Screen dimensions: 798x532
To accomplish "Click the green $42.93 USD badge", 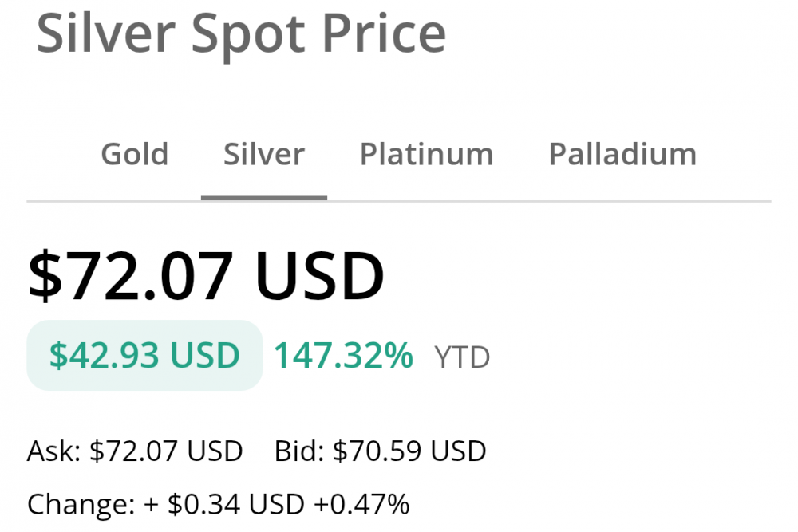I will click(144, 356).
